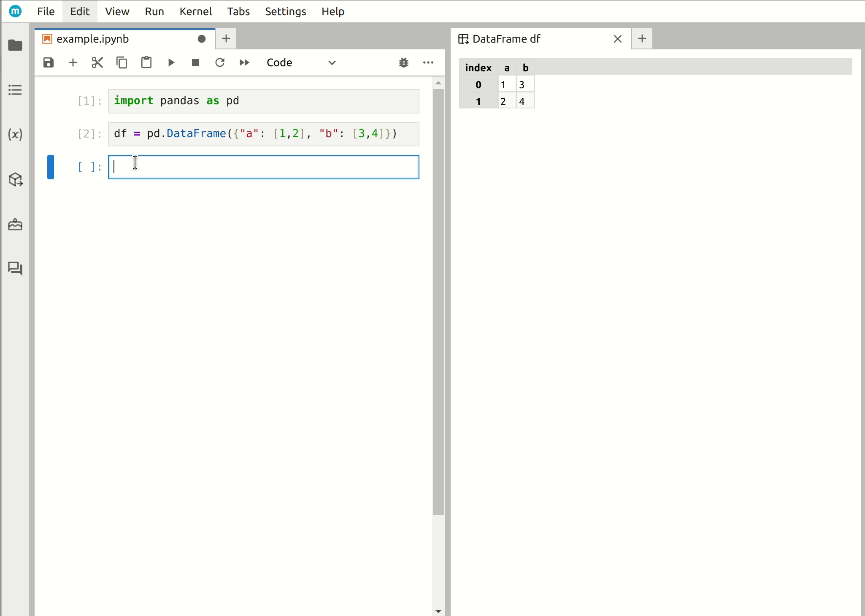Cut the selected cell with scissors icon
This screenshot has width=865, height=616.
click(97, 62)
